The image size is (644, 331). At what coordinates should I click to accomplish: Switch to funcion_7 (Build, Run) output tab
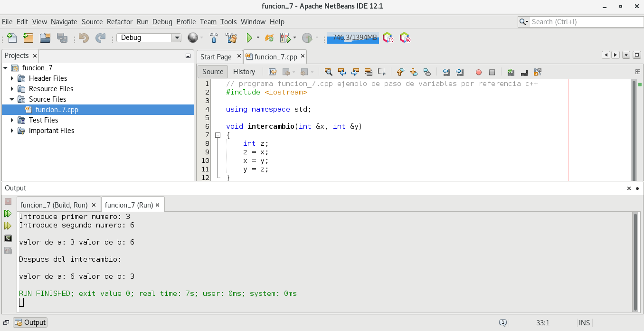(54, 205)
